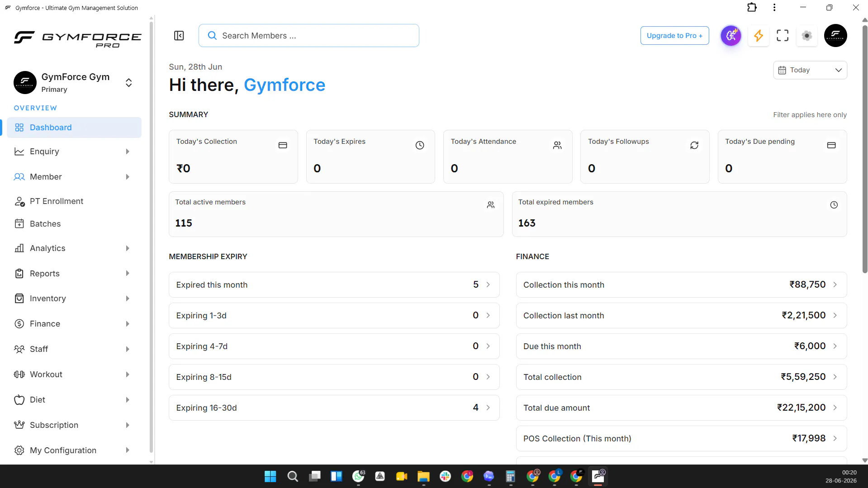Image resolution: width=868 pixels, height=488 pixels.
Task: Select the Dashboard menu item
Action: (x=74, y=128)
